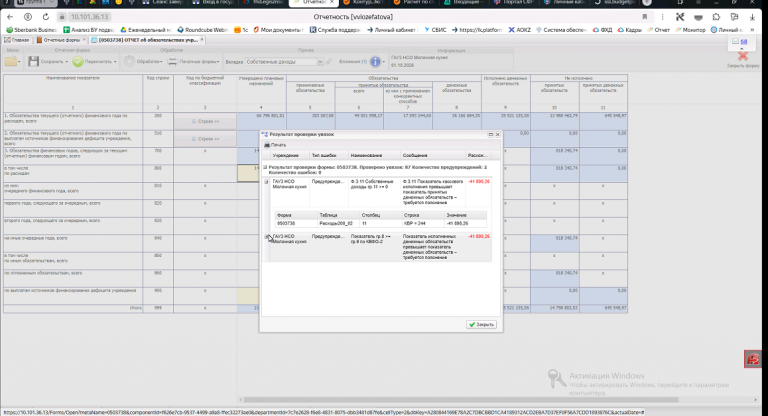
Task: Open the browser downloads icon
Action: (752, 17)
